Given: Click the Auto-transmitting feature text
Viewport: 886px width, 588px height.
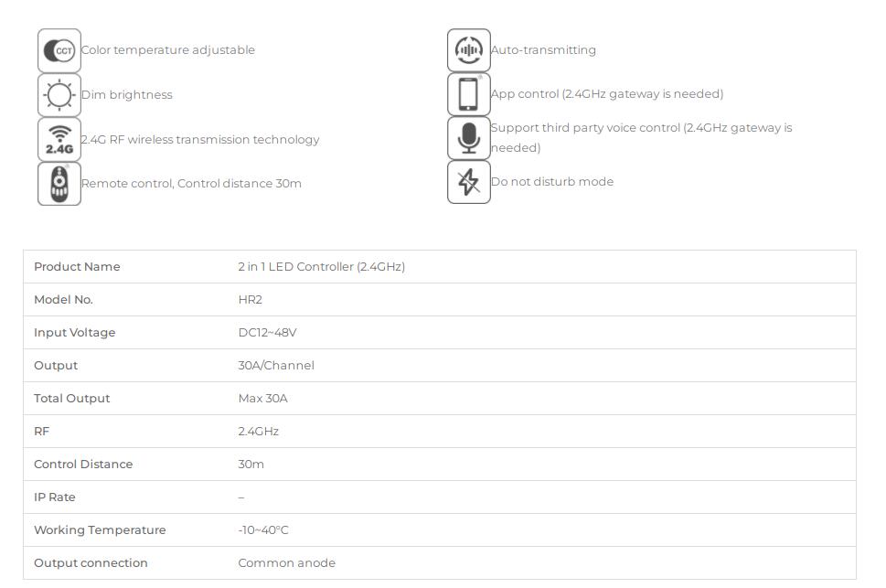Looking at the screenshot, I should [x=543, y=49].
